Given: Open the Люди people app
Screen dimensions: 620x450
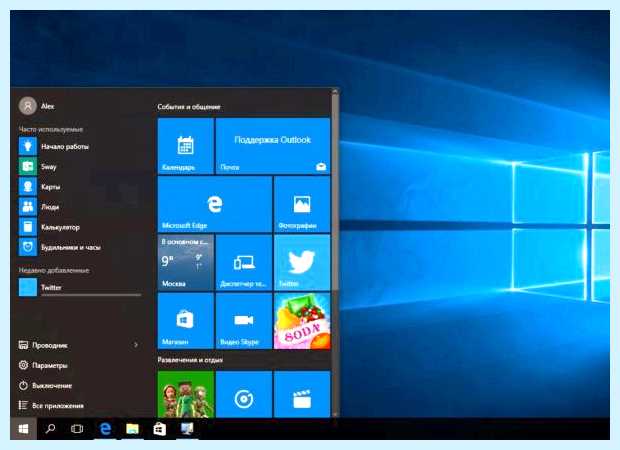Looking at the screenshot, I should (x=79, y=207).
